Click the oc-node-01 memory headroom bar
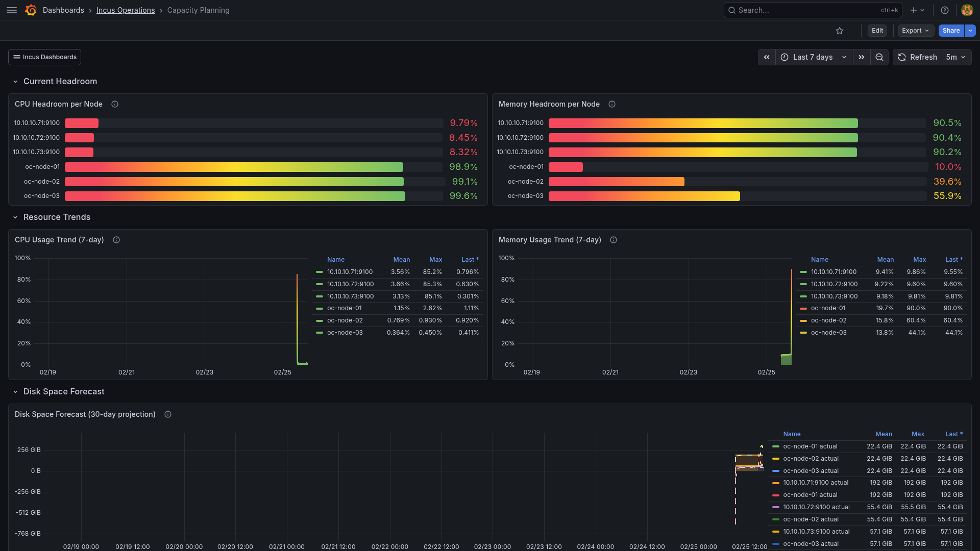The width and height of the screenshot is (980, 551). click(566, 167)
